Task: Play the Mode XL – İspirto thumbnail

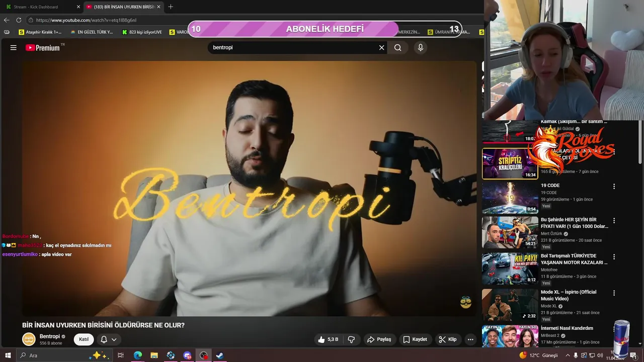Action: coord(510,305)
